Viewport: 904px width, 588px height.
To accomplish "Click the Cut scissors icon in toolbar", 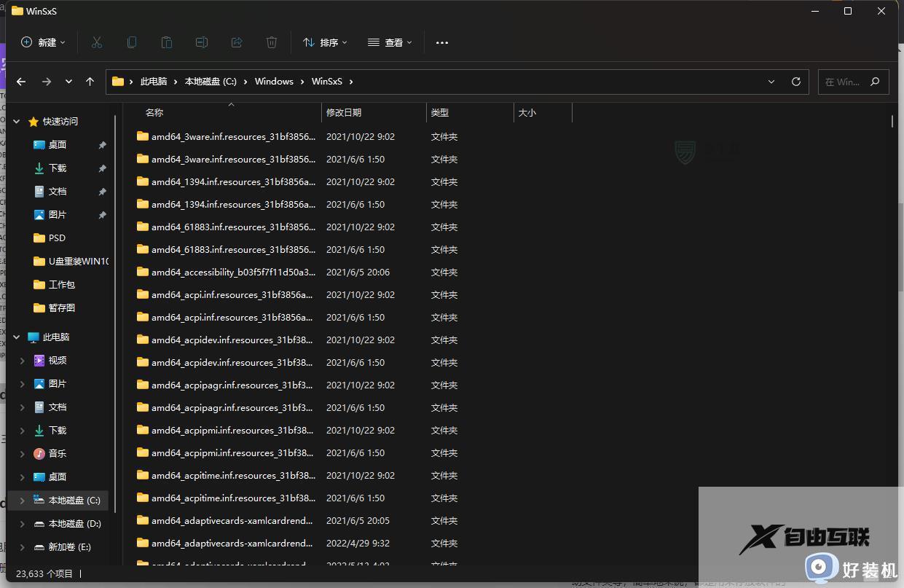I will coord(97,42).
